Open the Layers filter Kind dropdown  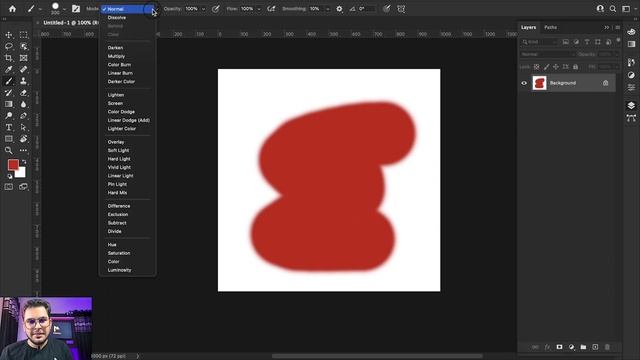(540, 42)
